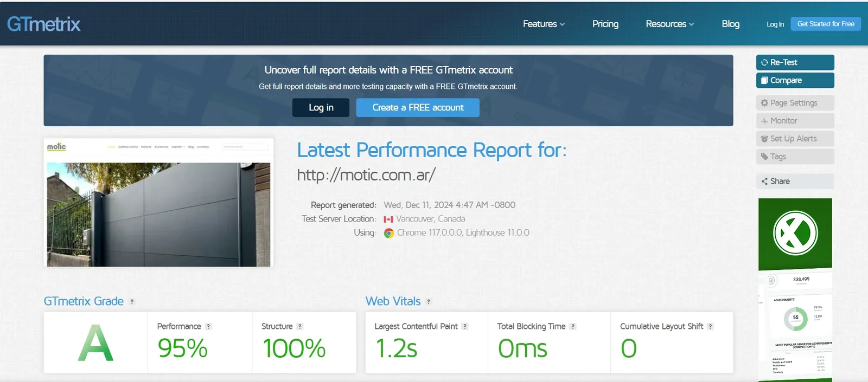
Task: Click the Vancouver, Canada location text
Action: tap(430, 219)
